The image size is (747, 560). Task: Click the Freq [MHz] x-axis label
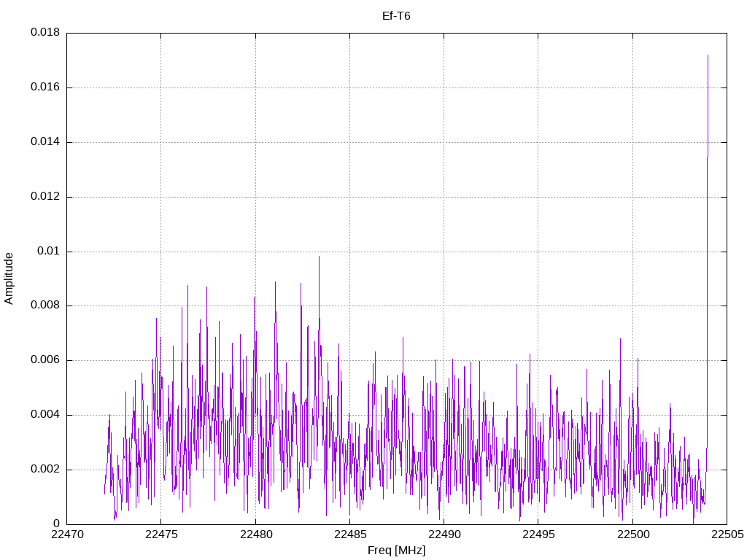(x=396, y=551)
